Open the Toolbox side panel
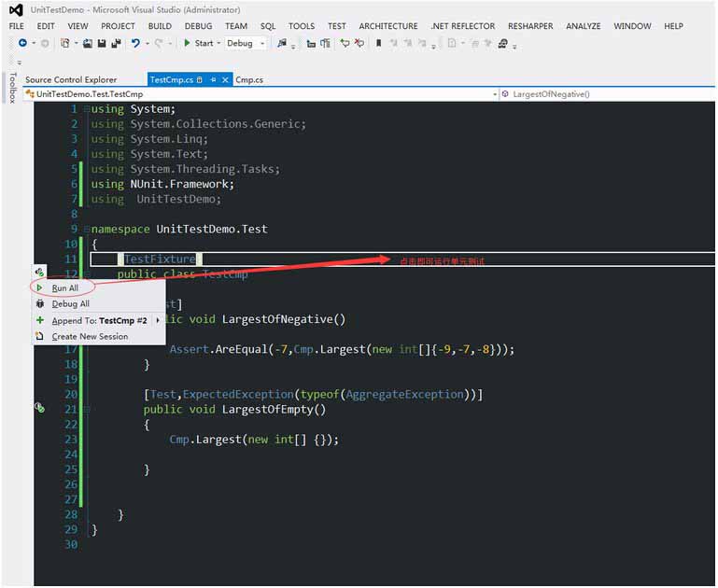Image resolution: width=718 pixels, height=588 pixels. click(x=12, y=89)
